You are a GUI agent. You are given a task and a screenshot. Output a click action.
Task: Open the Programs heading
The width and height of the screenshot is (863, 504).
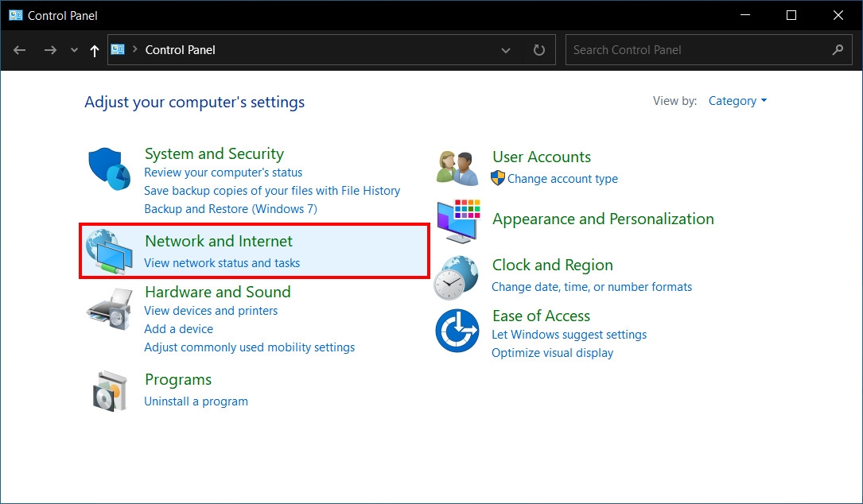coord(178,380)
